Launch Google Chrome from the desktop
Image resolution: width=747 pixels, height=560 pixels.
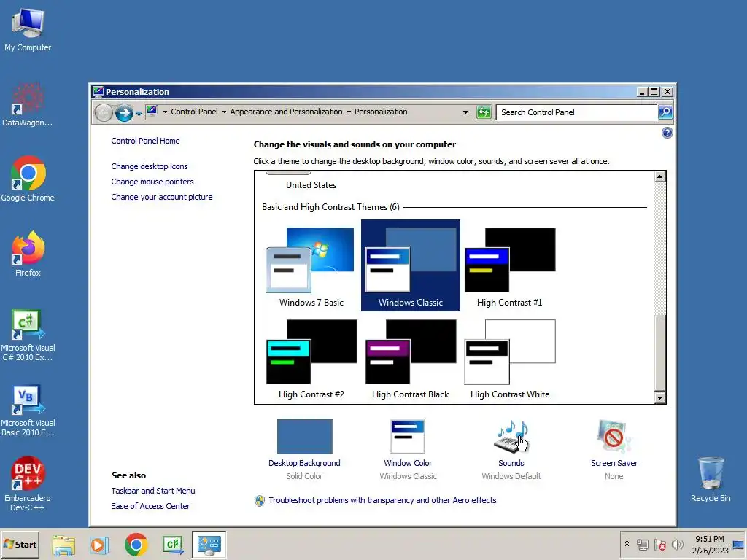28,179
